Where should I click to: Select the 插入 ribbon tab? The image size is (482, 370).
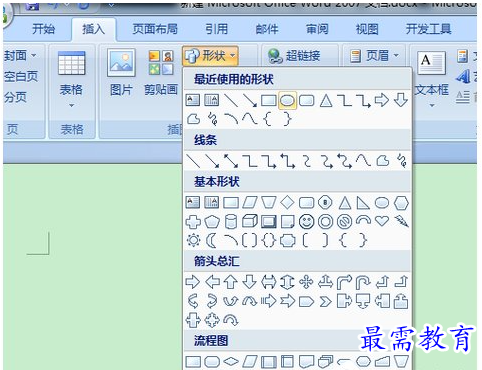point(94,29)
